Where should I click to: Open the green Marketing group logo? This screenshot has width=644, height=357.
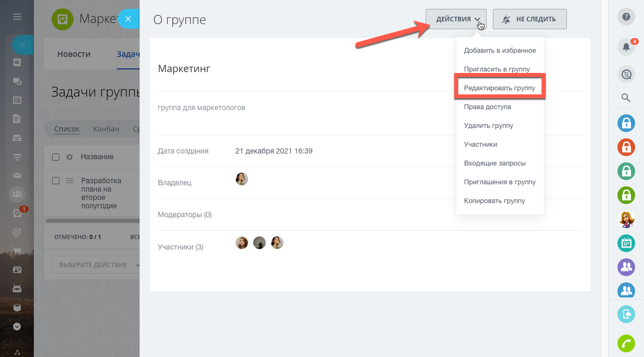pyautogui.click(x=62, y=19)
